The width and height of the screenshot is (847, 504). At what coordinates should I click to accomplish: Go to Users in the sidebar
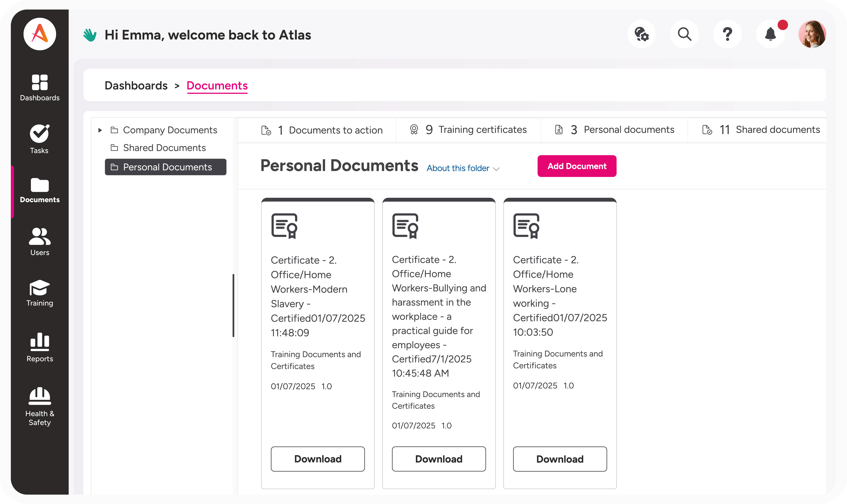pos(40,242)
